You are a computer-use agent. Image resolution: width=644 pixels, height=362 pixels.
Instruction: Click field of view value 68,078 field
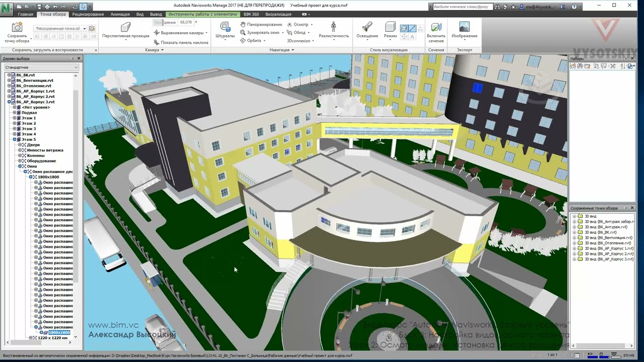click(186, 23)
